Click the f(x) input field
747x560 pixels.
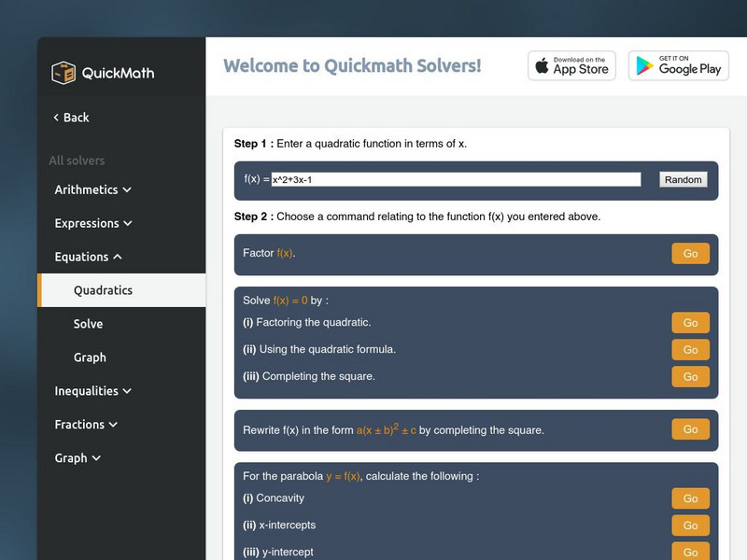tap(456, 179)
